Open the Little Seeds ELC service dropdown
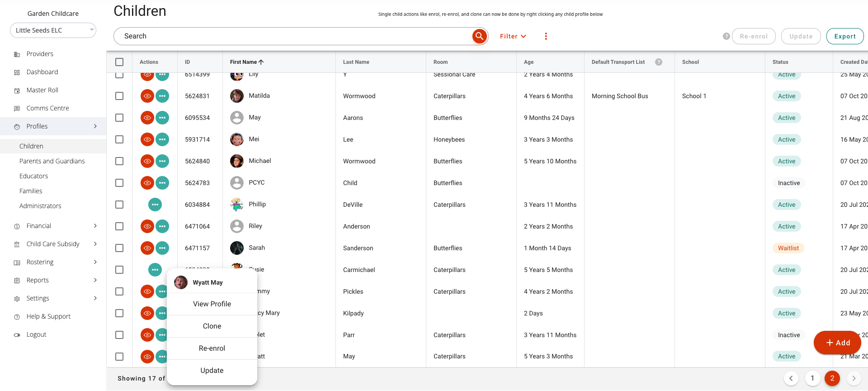 click(53, 30)
